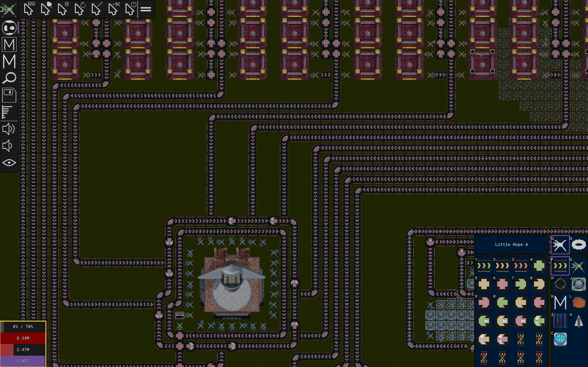Open the bar chart statistics icon
This screenshot has width=588, height=367.
tap(7, 112)
